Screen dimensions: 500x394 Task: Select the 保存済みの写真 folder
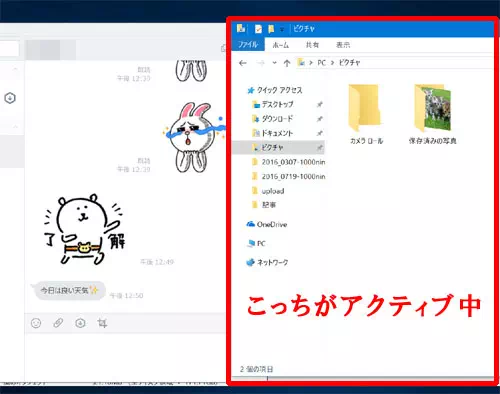point(433,114)
